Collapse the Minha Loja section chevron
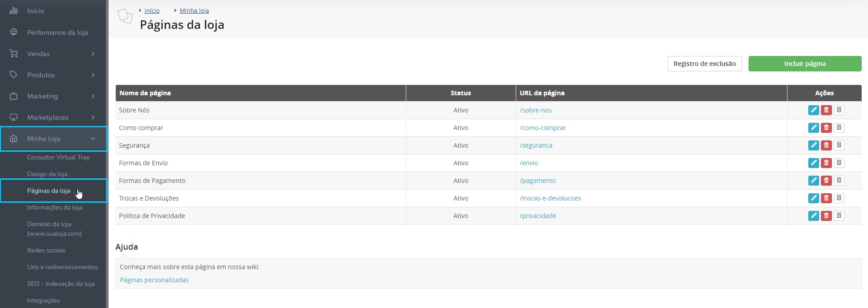 (93, 139)
